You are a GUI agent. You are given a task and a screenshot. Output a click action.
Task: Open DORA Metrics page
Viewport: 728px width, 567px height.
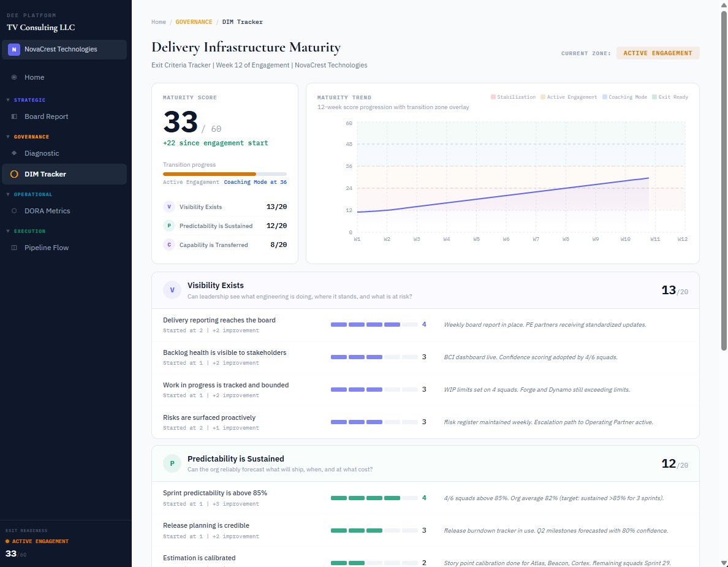coord(64,211)
